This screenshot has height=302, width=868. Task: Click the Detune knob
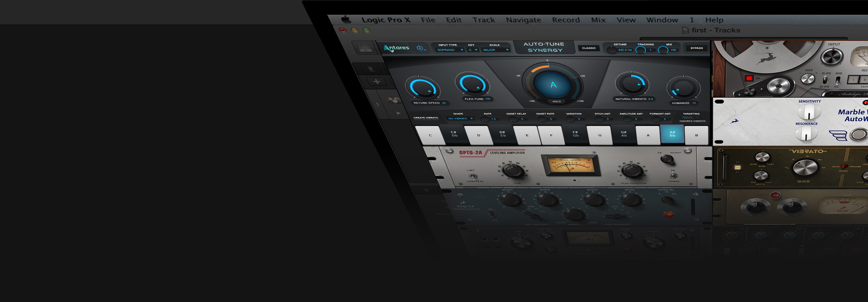coord(612,50)
